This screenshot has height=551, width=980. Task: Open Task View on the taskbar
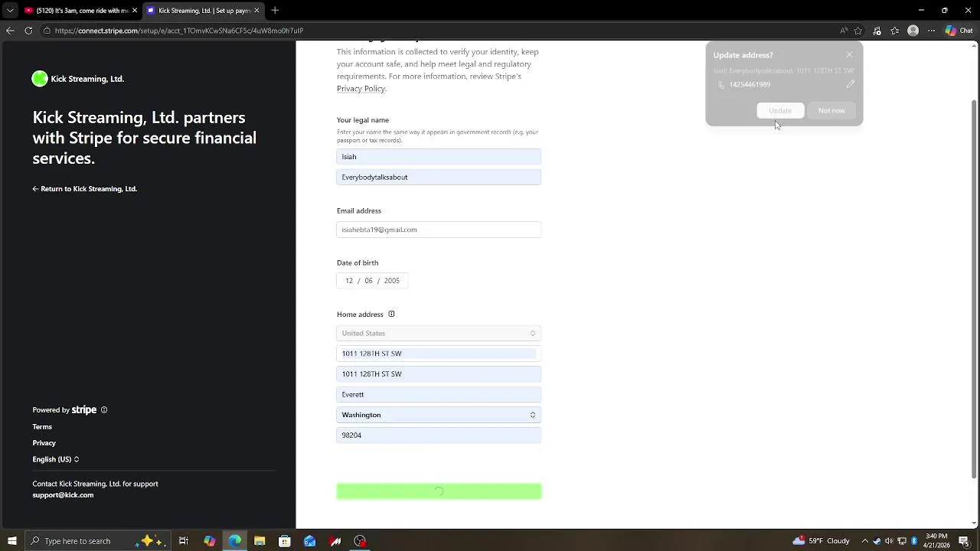pyautogui.click(x=184, y=541)
